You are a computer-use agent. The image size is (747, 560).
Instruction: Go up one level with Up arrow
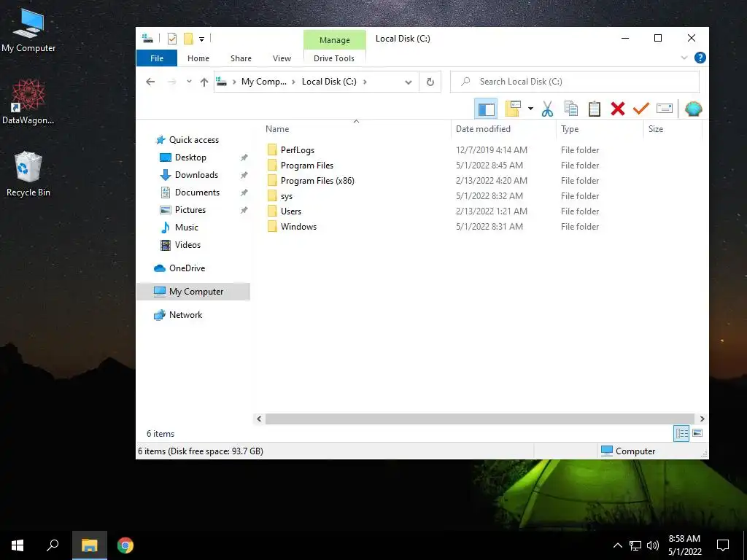pos(204,82)
